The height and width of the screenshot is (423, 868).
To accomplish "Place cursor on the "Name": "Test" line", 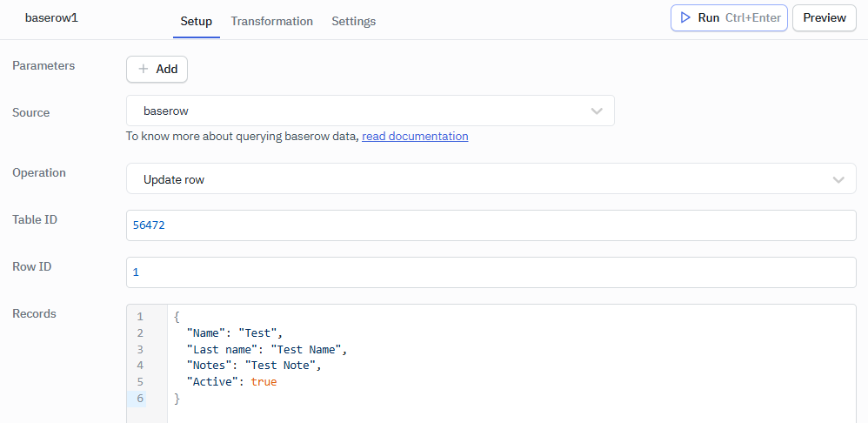I will (235, 333).
